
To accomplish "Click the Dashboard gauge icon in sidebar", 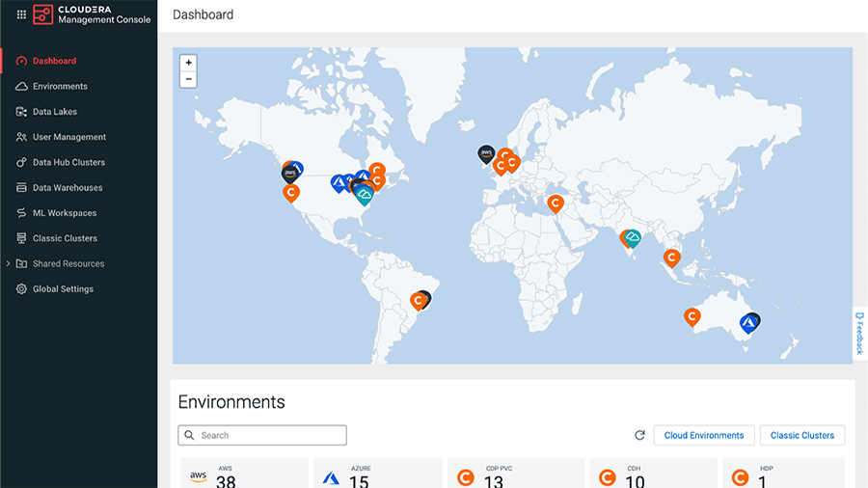I will tap(21, 61).
